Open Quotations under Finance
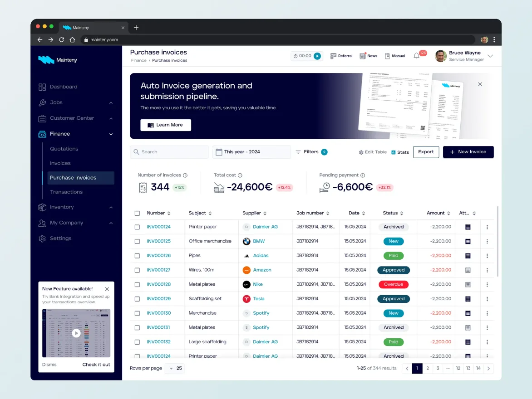Viewport: 532px width, 399px height. tap(64, 149)
